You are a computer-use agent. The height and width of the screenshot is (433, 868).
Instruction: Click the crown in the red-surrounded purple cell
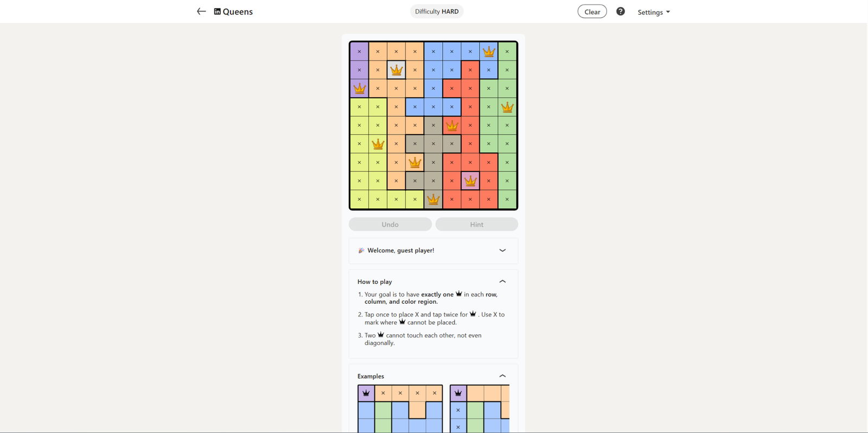(470, 181)
